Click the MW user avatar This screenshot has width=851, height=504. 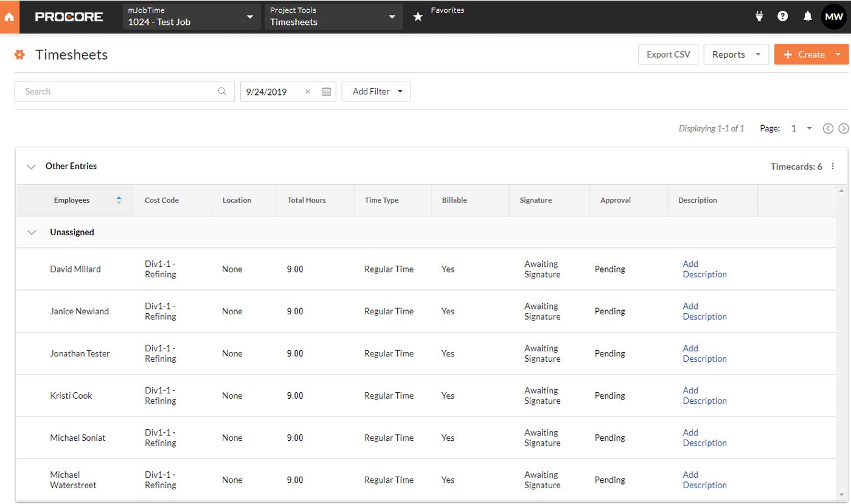(834, 16)
